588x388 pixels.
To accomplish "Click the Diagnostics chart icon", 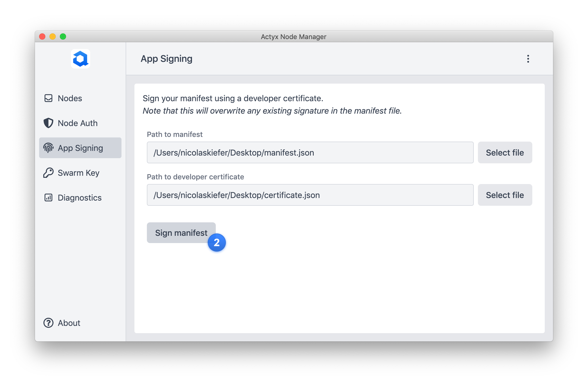I will pyautogui.click(x=48, y=198).
